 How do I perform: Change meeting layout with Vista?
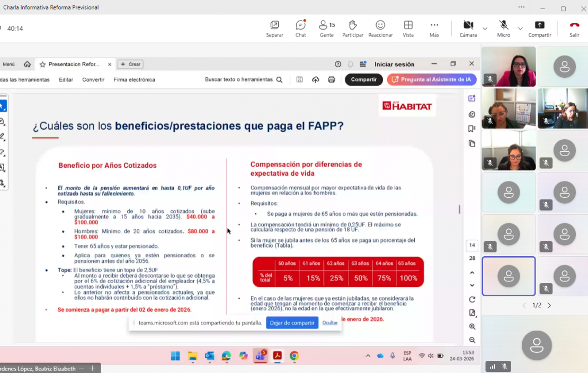click(x=408, y=28)
